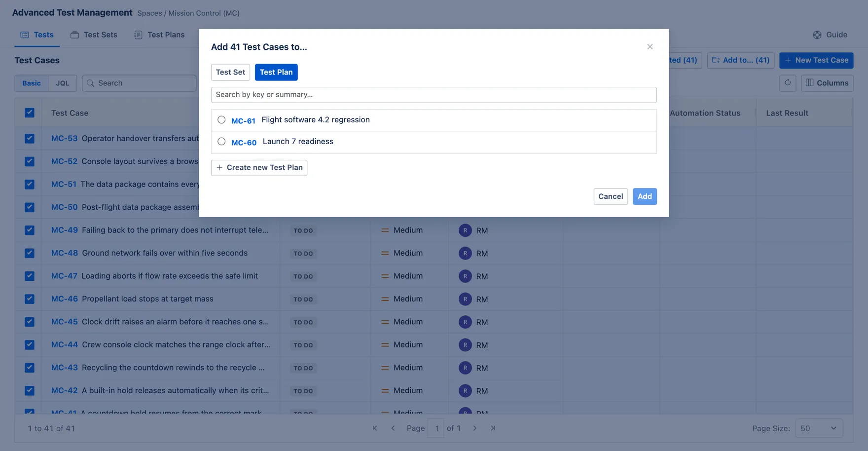Switch to JQL search mode
The image size is (868, 451).
[x=63, y=83]
